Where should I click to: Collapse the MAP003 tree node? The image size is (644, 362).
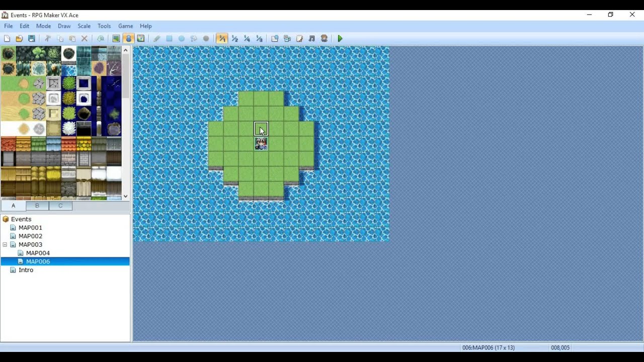[x=5, y=245]
